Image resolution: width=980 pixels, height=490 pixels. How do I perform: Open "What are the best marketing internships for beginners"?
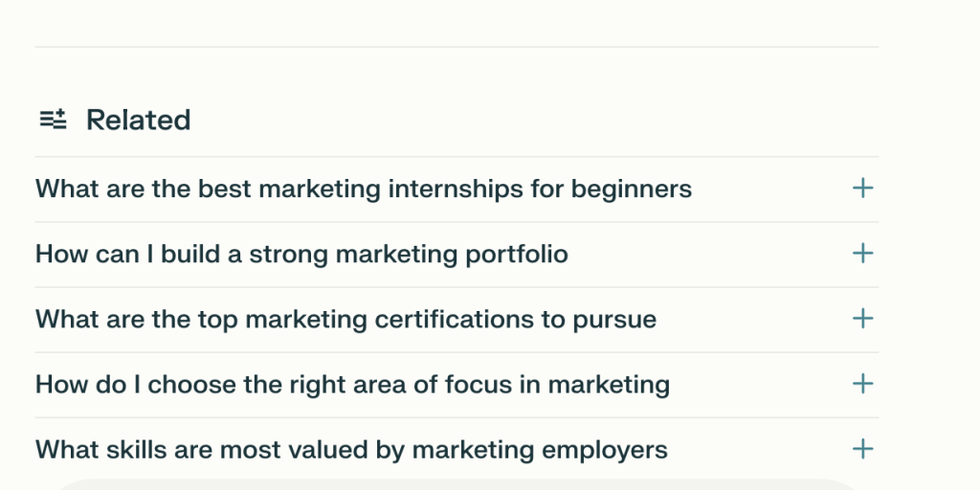[363, 189]
